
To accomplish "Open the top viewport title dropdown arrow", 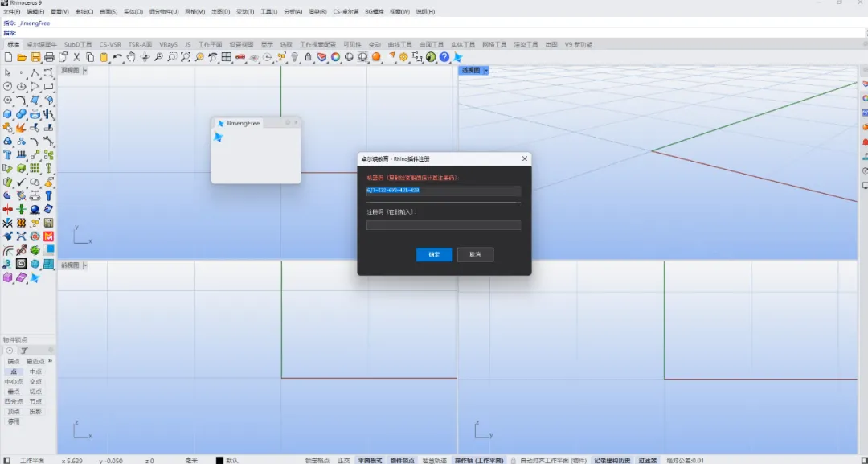I will [84, 70].
